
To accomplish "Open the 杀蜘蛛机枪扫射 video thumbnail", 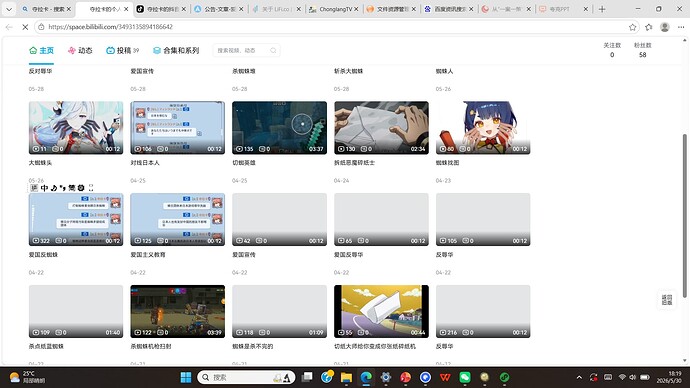I will tap(177, 311).
